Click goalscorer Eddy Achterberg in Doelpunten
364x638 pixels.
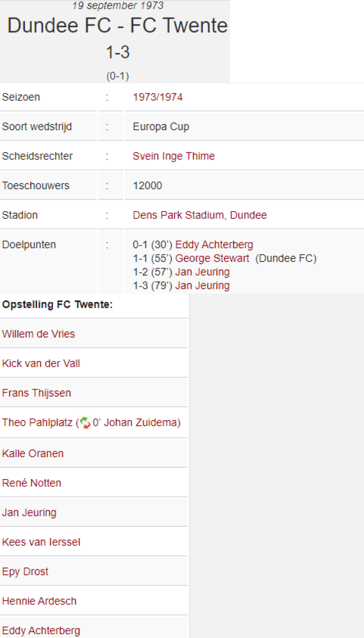(x=214, y=245)
